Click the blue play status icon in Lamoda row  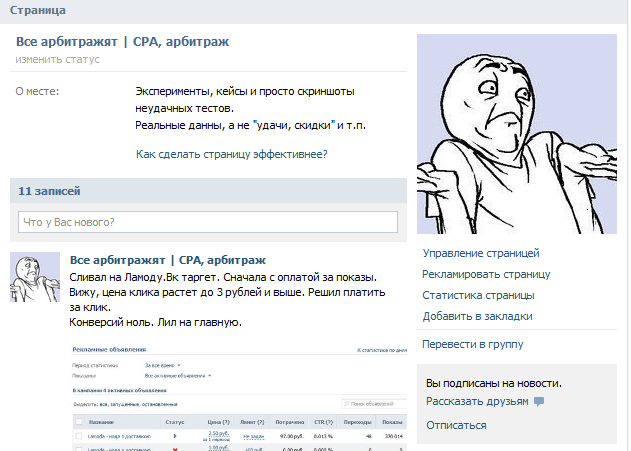pyautogui.click(x=175, y=436)
